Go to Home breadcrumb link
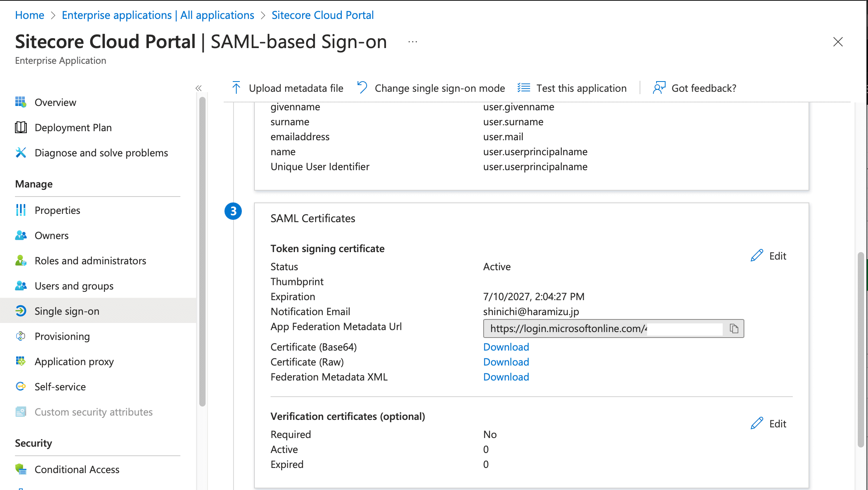 30,15
